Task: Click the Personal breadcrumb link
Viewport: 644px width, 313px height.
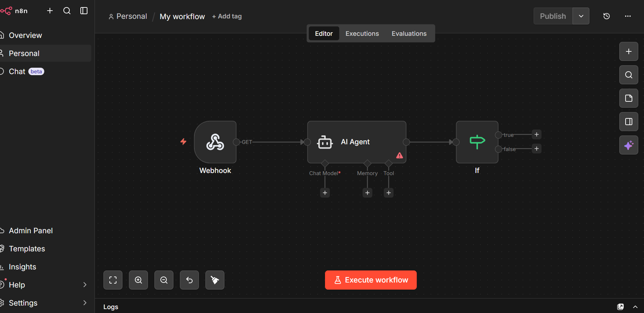Action: pos(128,16)
